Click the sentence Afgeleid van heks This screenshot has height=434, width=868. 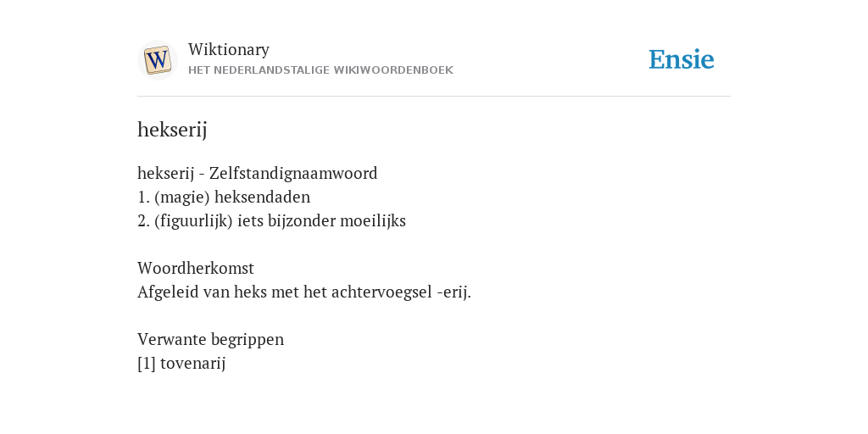point(304,292)
